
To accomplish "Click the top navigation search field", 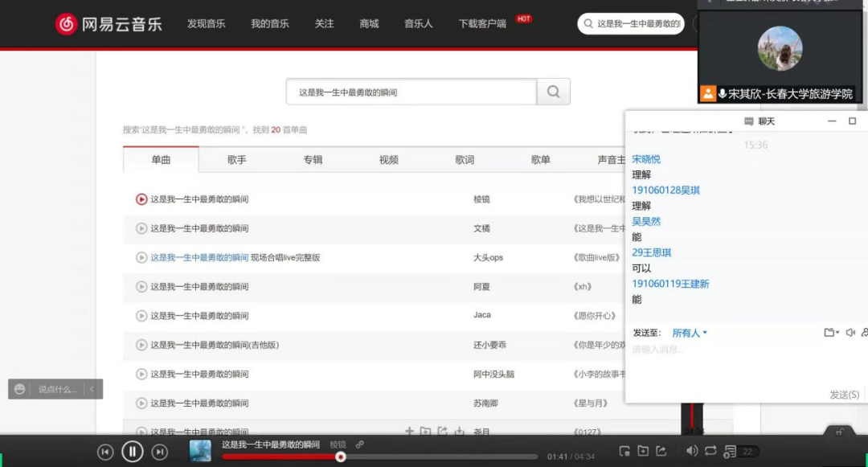I will (631, 24).
